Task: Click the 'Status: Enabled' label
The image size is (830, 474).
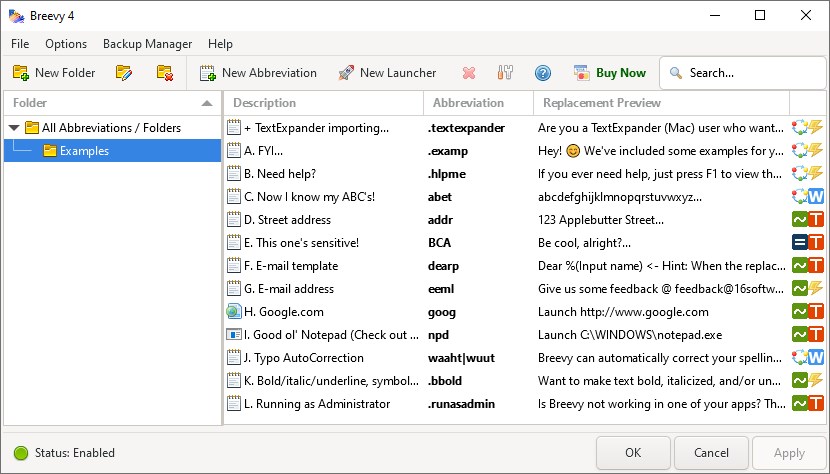Action: [x=75, y=453]
